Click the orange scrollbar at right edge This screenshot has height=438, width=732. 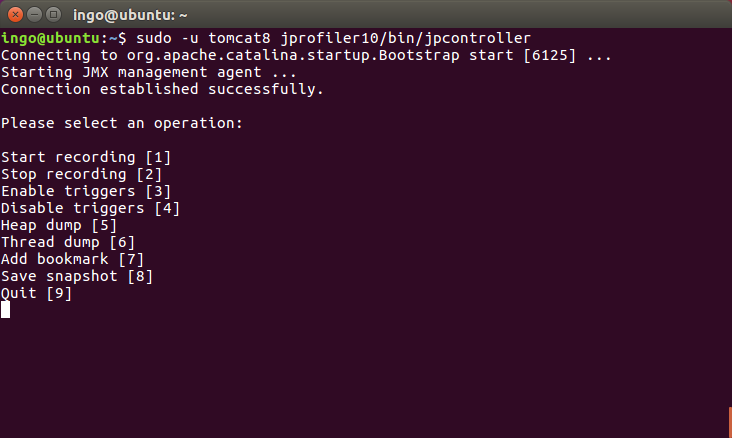click(x=730, y=422)
